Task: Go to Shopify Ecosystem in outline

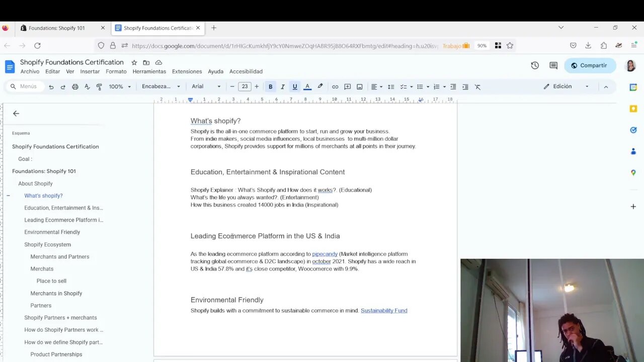Action: pos(47,244)
